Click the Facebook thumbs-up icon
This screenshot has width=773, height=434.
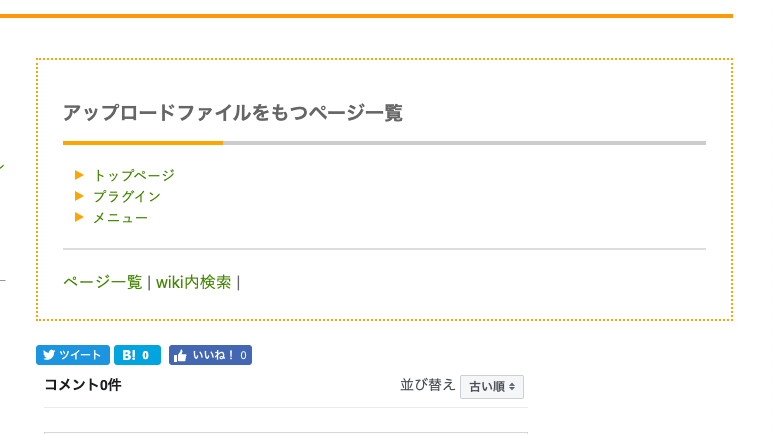180,355
